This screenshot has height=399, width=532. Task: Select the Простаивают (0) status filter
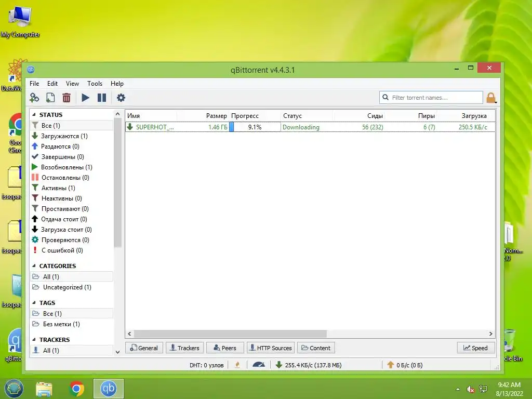coord(72,209)
